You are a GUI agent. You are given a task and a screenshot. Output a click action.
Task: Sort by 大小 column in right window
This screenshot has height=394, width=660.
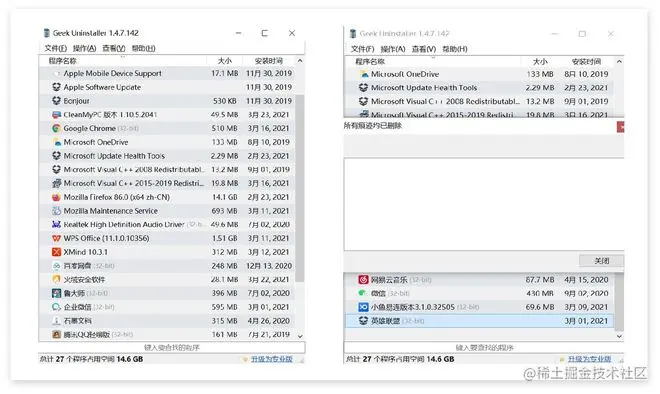(x=540, y=62)
